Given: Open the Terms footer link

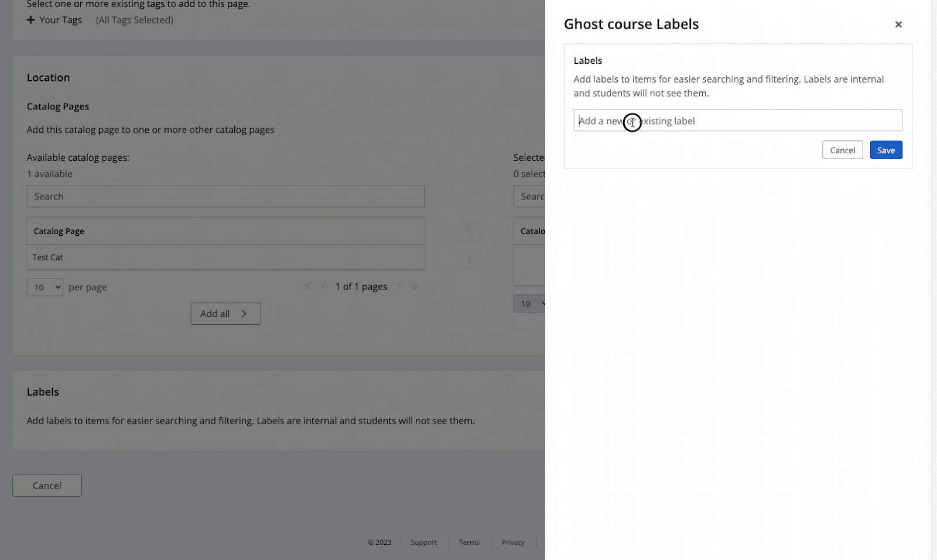Looking at the screenshot, I should pyautogui.click(x=469, y=542).
